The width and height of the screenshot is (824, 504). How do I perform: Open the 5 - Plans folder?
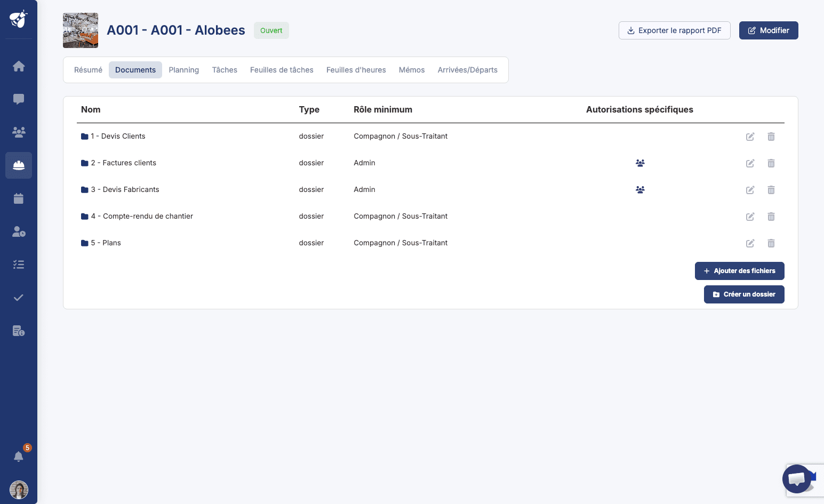coord(101,243)
